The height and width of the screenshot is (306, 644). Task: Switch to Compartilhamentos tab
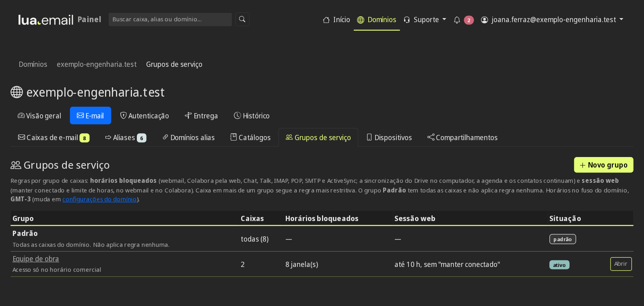462,138
